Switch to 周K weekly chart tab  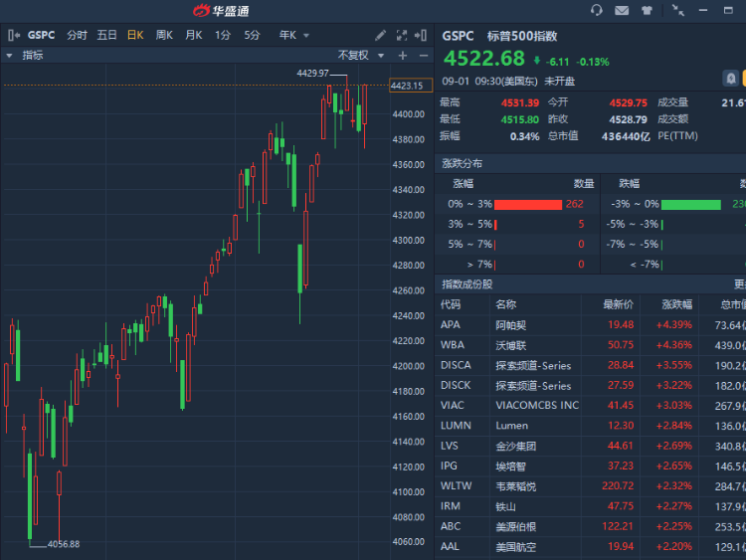click(163, 35)
